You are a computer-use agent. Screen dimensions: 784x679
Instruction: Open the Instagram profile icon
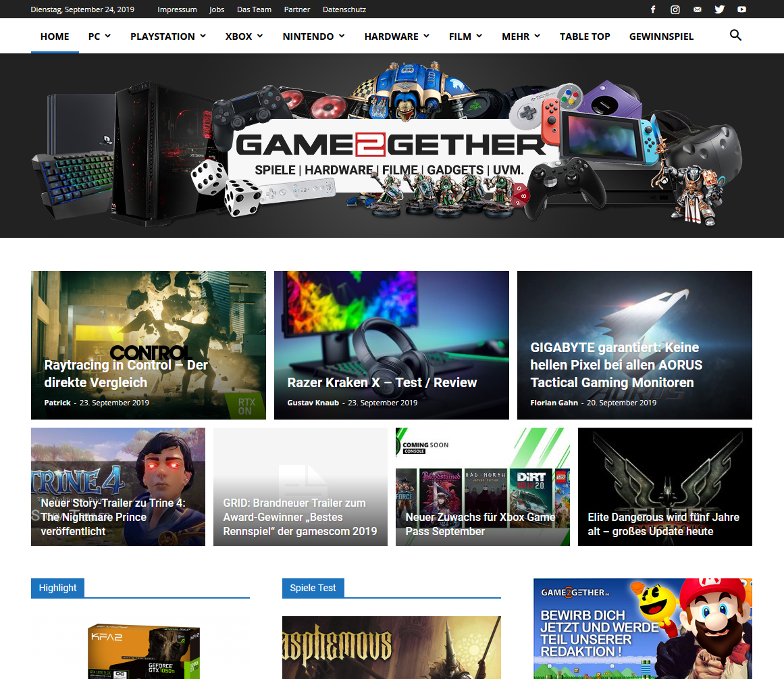(675, 9)
